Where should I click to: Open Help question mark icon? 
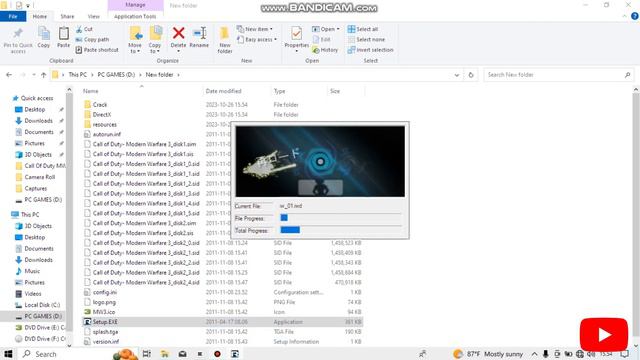635,16
